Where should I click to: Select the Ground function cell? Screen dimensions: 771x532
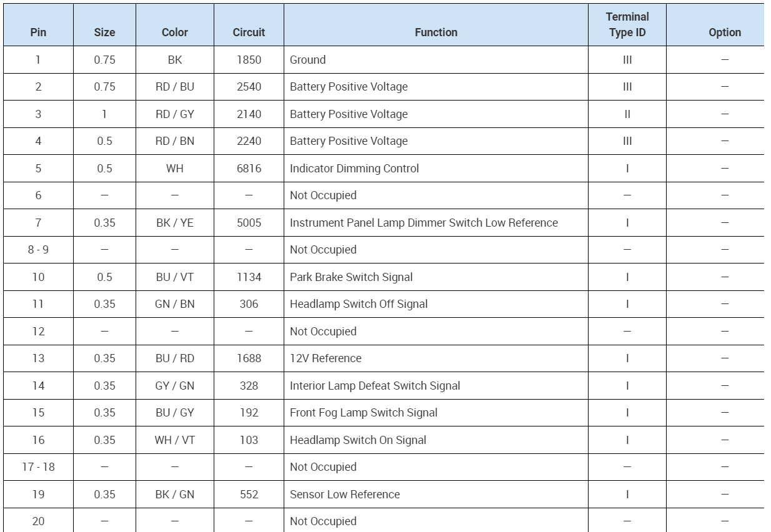click(308, 60)
